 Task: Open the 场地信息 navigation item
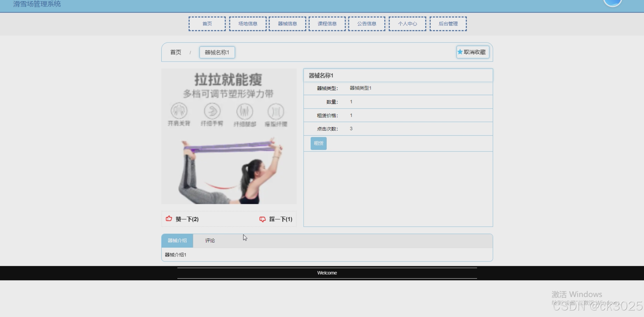[248, 24]
